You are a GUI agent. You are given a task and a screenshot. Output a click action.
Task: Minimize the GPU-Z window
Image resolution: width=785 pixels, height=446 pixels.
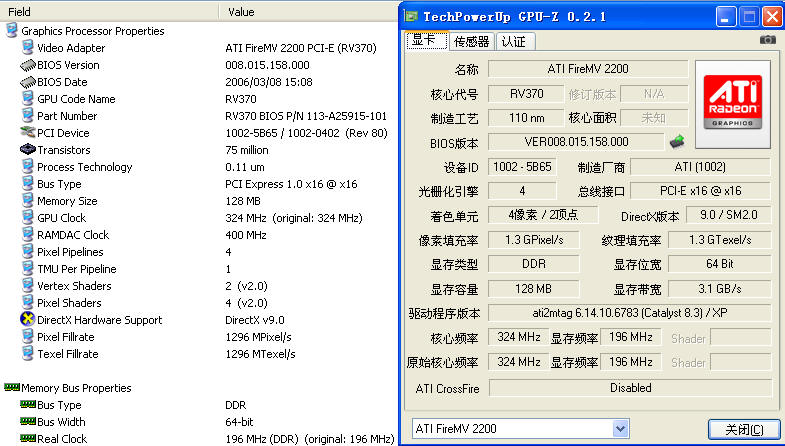point(726,17)
